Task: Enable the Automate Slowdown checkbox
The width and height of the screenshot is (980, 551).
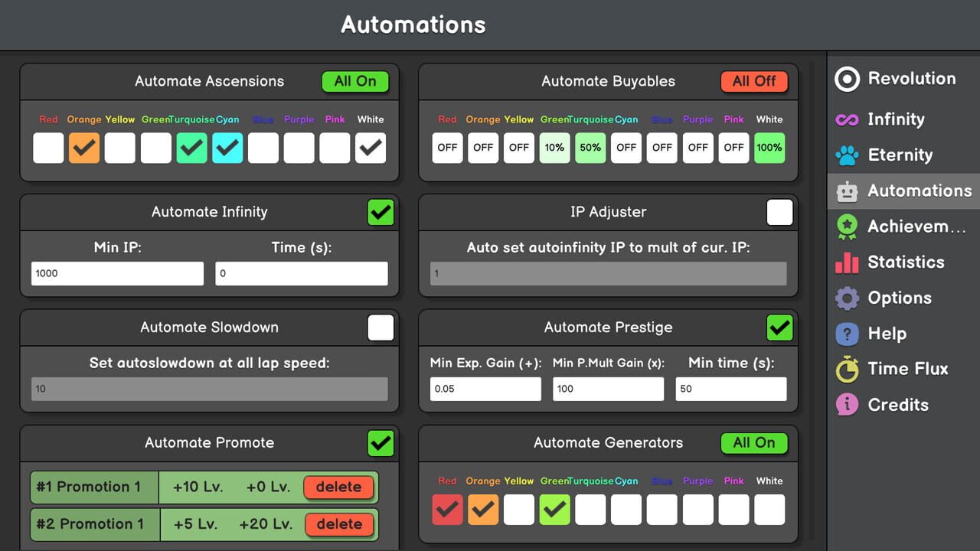Action: pyautogui.click(x=381, y=328)
